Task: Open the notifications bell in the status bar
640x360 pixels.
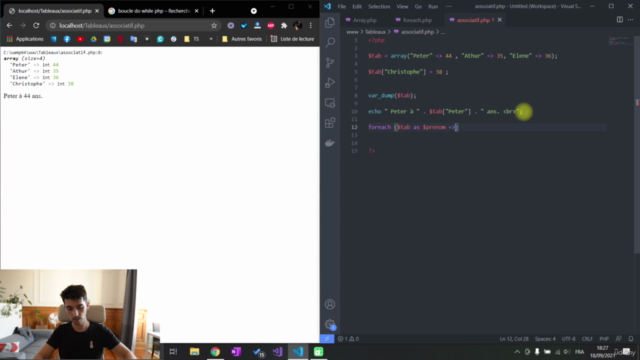Action: coord(631,339)
